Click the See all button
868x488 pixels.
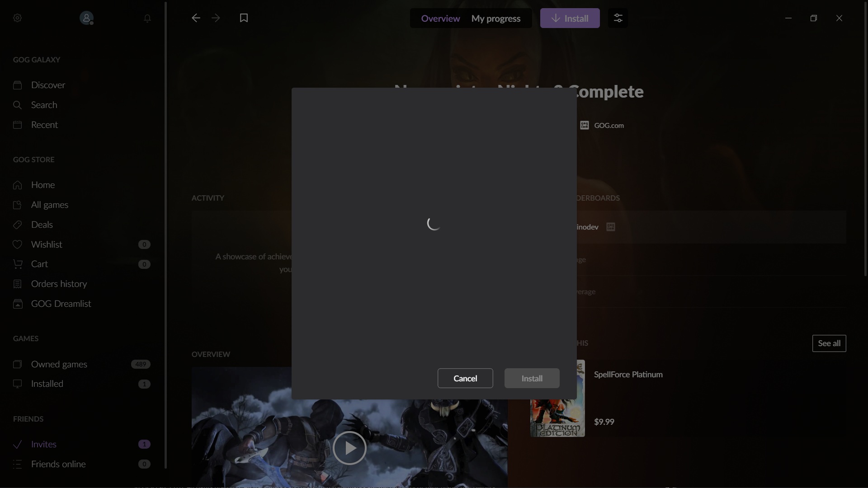(x=829, y=343)
